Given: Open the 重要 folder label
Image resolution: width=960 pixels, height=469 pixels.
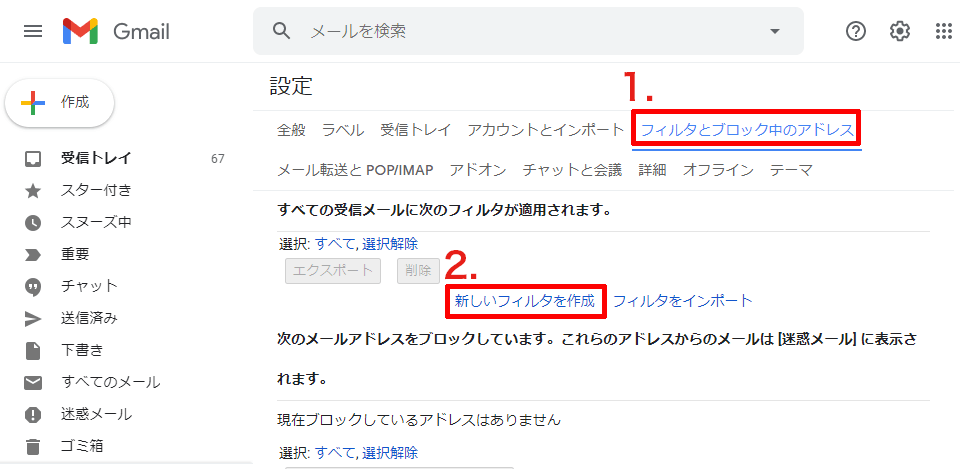Looking at the screenshot, I should click(75, 254).
